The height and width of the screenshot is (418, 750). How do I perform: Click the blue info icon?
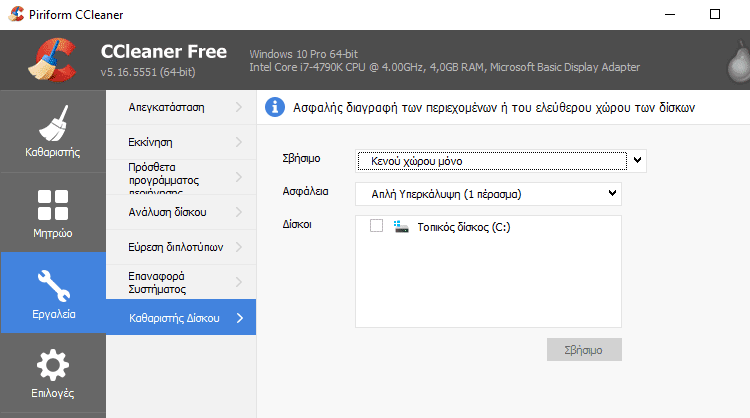coord(275,108)
